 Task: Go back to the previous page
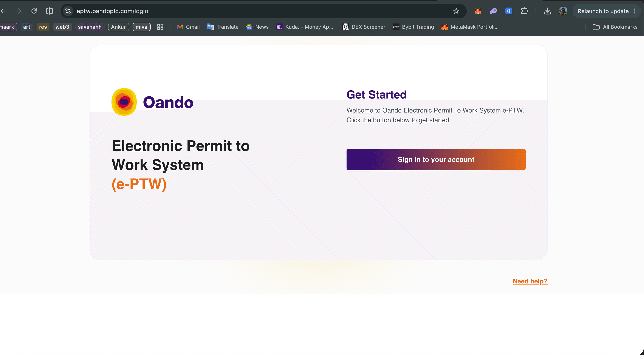[x=3, y=11]
